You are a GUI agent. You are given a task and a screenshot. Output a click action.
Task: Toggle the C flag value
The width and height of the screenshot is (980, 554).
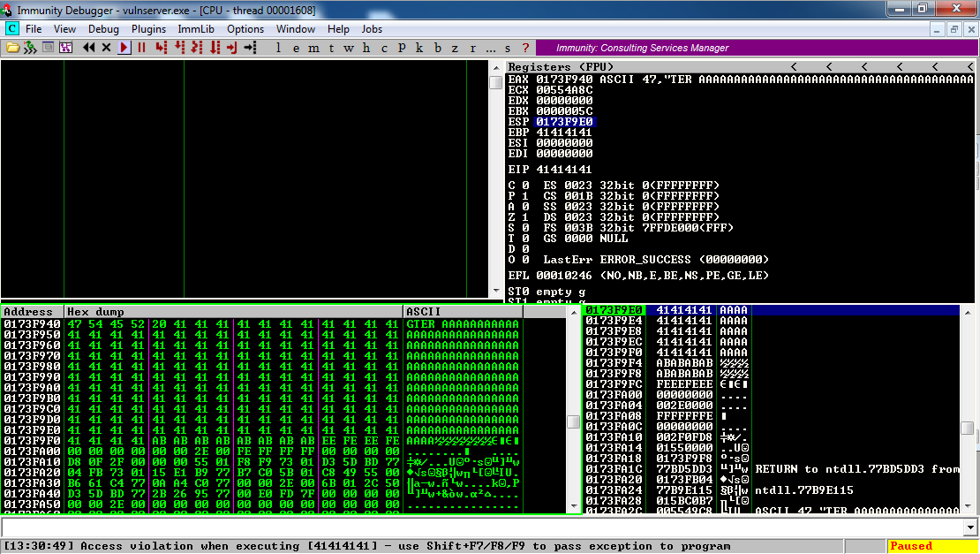click(525, 185)
